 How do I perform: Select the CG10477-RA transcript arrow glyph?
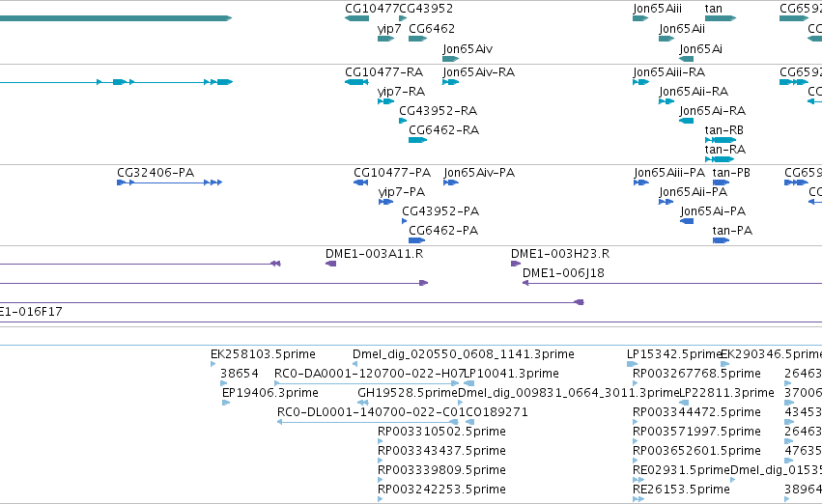[357, 82]
